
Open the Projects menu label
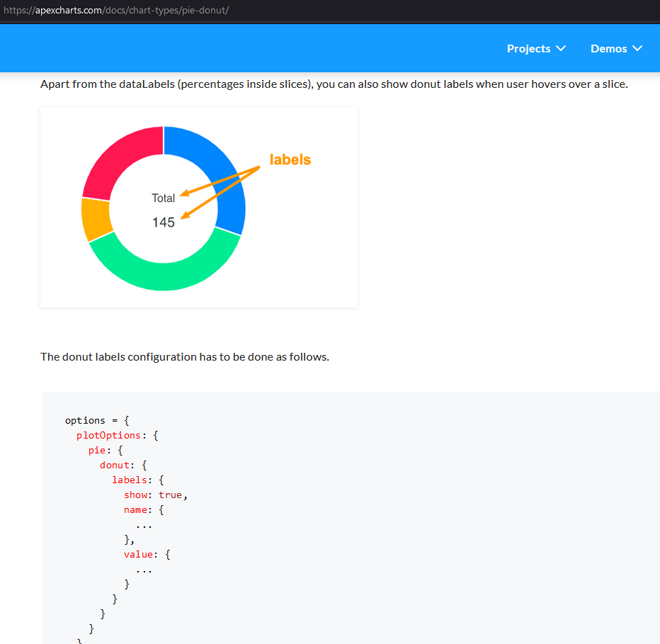pyautogui.click(x=528, y=48)
